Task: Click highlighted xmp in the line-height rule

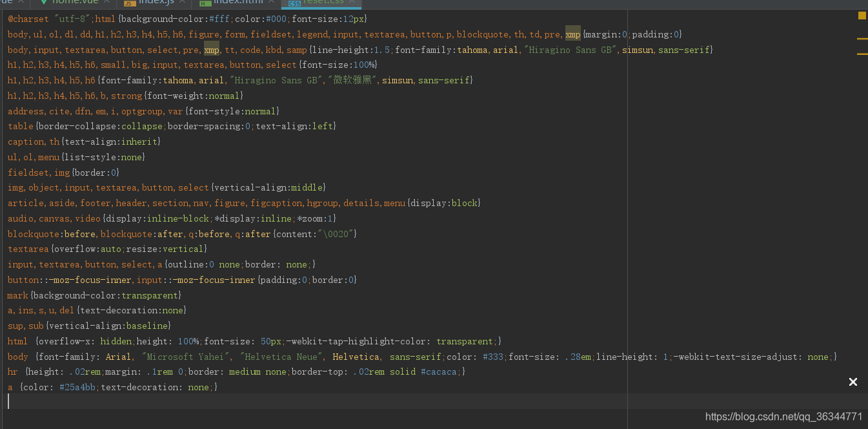Action: (x=212, y=50)
